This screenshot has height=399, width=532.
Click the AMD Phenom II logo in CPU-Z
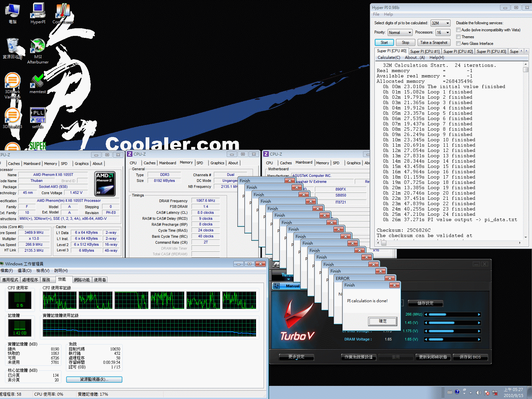[105, 184]
